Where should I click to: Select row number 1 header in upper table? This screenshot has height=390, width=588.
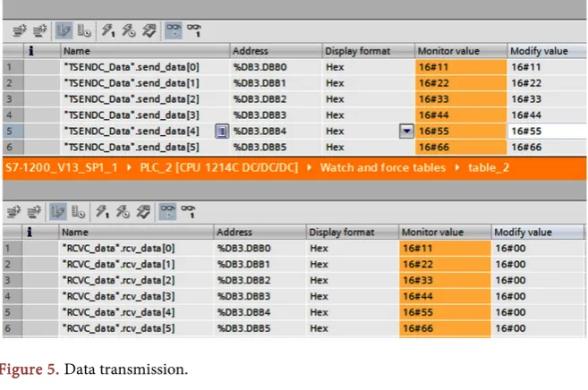(13, 67)
